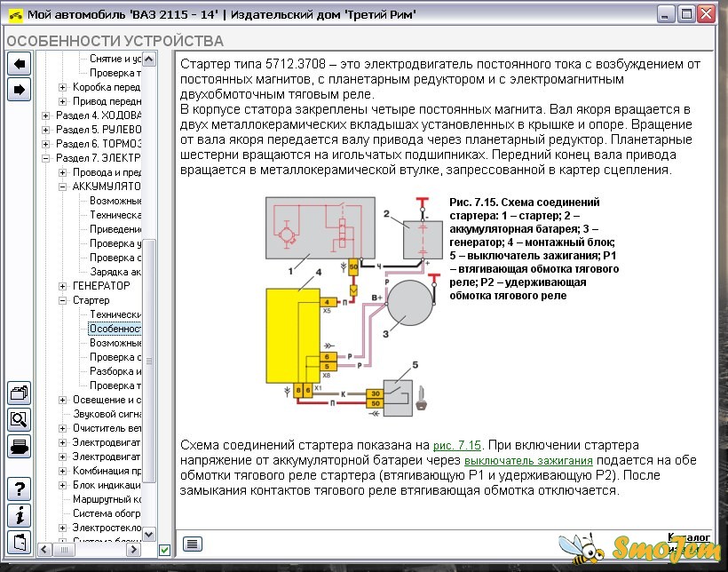Expand the 'Комбинация пр' node

click(63, 471)
